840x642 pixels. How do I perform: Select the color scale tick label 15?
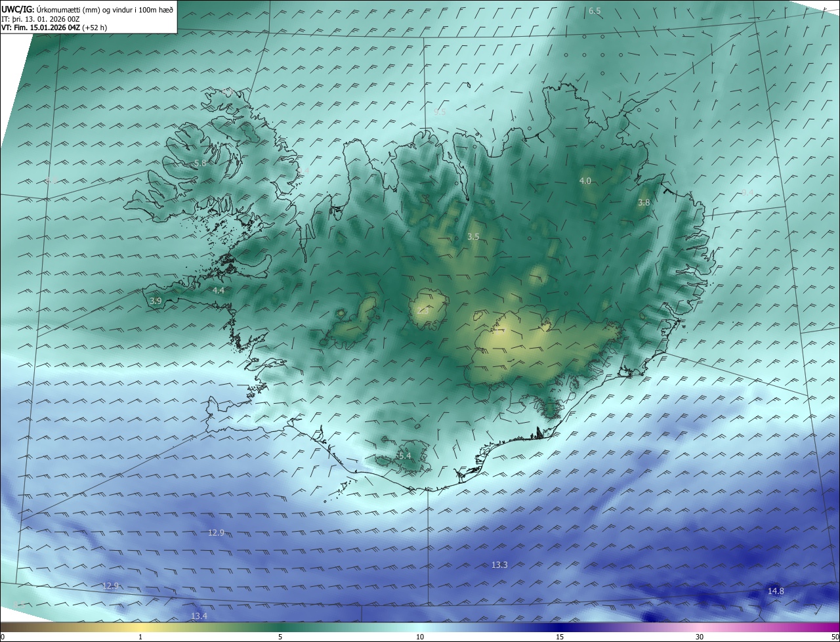560,637
